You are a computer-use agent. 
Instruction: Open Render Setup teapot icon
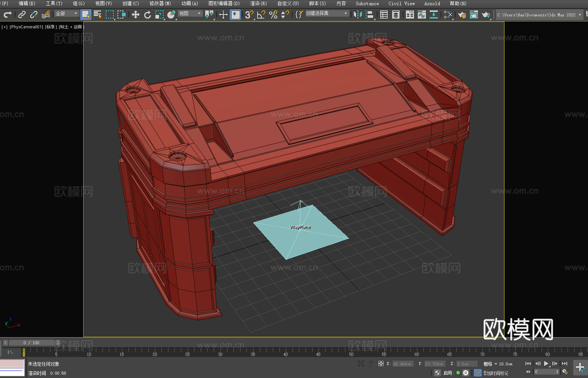tap(462, 14)
